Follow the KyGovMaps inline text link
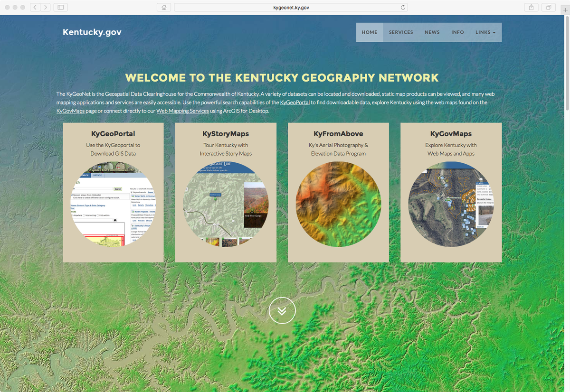 (x=70, y=111)
